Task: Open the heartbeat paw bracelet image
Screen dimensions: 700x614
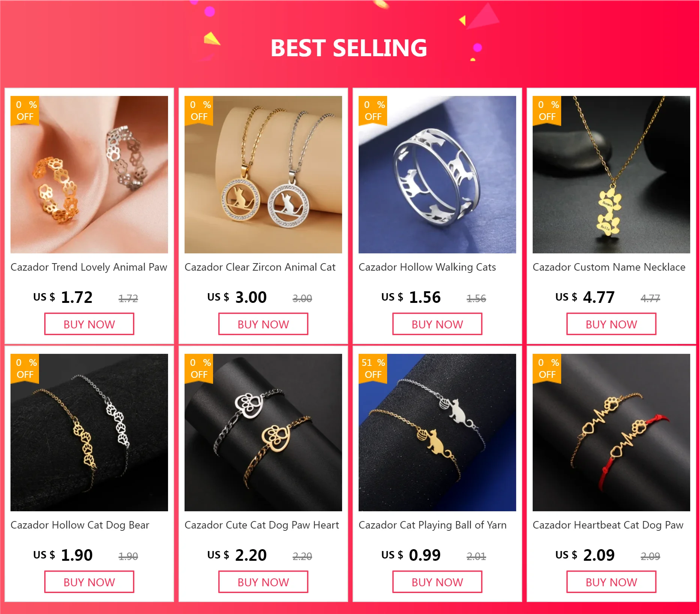Action: [611, 433]
